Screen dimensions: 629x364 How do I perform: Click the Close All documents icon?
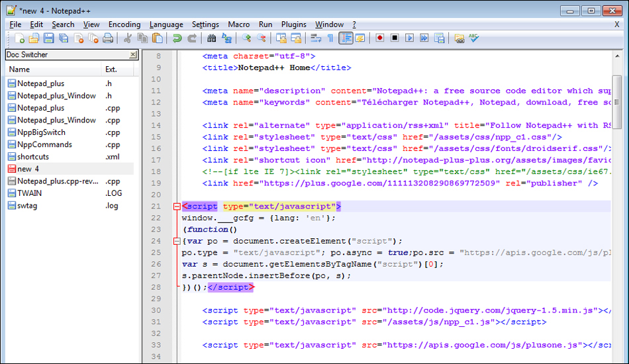[x=93, y=38]
